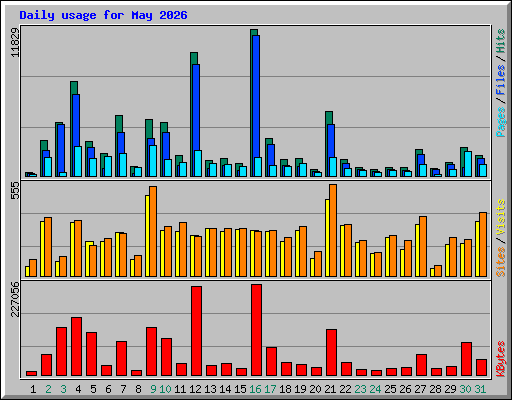Click green weekend day label 16
The image size is (512, 400).
(x=255, y=389)
